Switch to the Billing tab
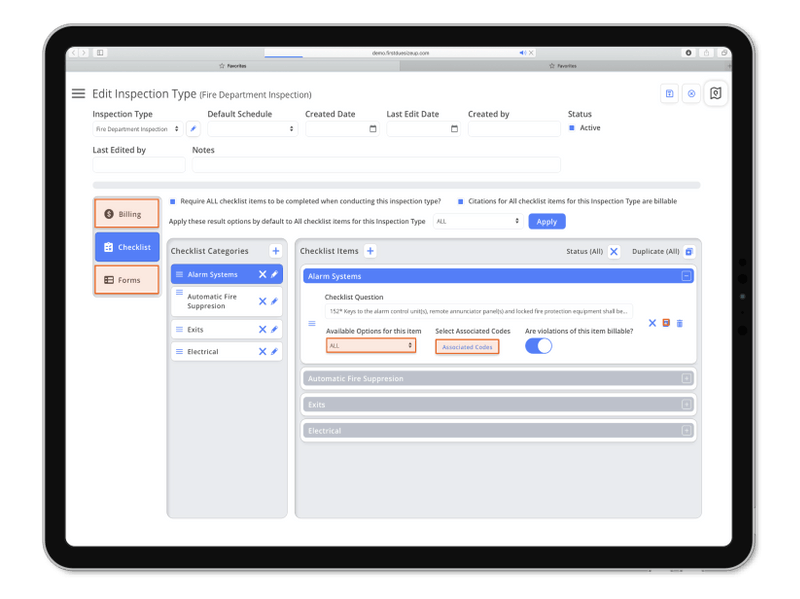800x599 pixels. (126, 213)
